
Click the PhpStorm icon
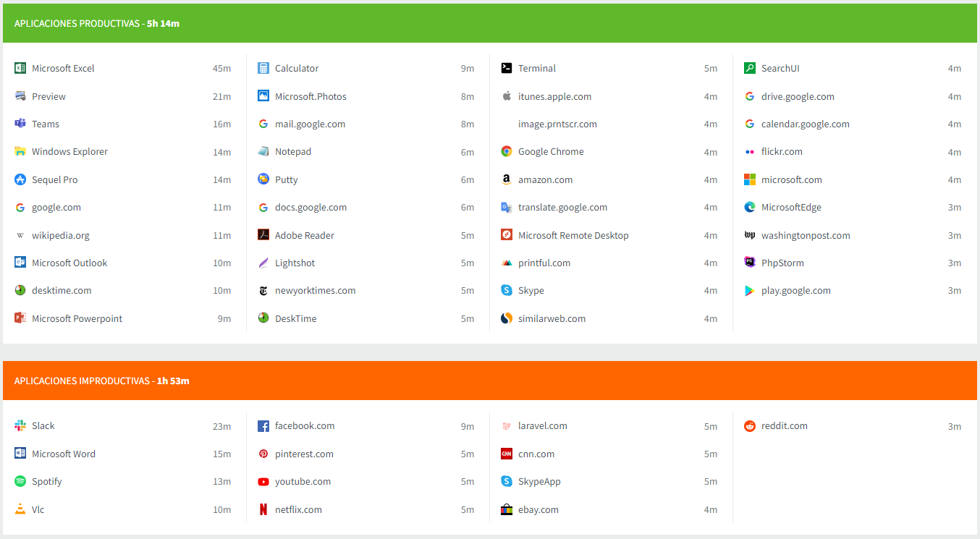[x=750, y=263]
